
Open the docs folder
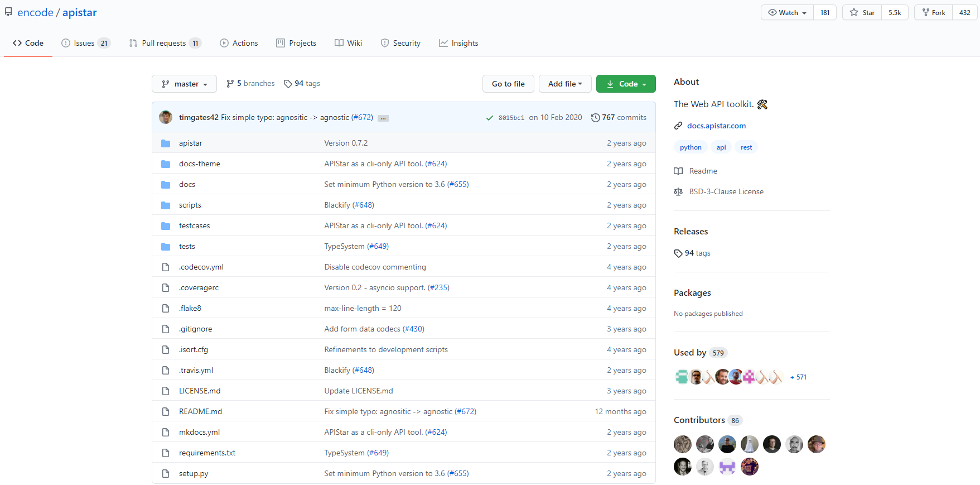187,185
